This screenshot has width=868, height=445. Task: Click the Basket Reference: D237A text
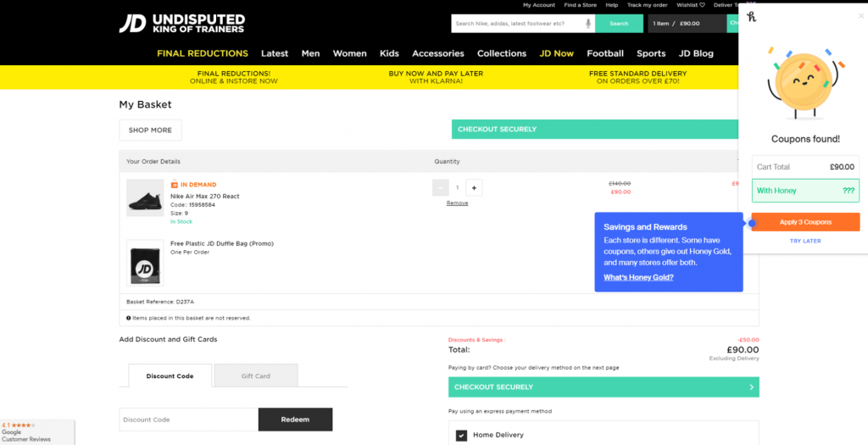pos(160,302)
